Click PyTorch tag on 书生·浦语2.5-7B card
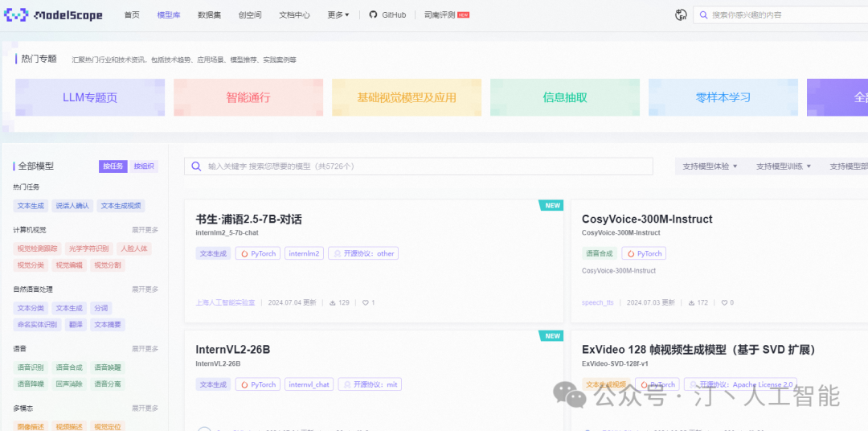The height and width of the screenshot is (431, 868). [x=257, y=253]
